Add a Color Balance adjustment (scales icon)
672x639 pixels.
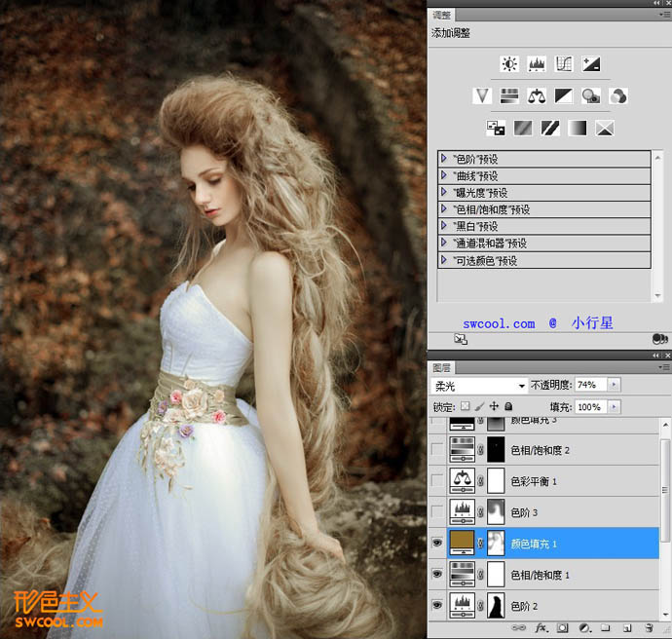pos(536,95)
